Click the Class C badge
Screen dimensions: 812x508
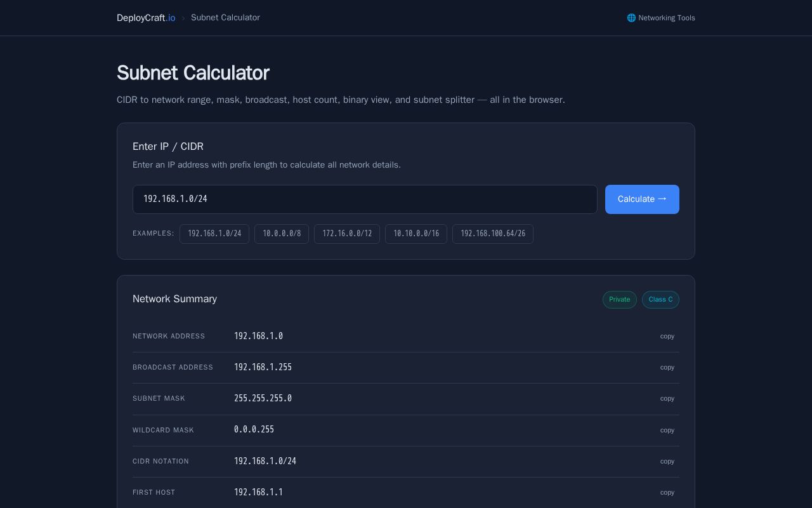coord(660,300)
